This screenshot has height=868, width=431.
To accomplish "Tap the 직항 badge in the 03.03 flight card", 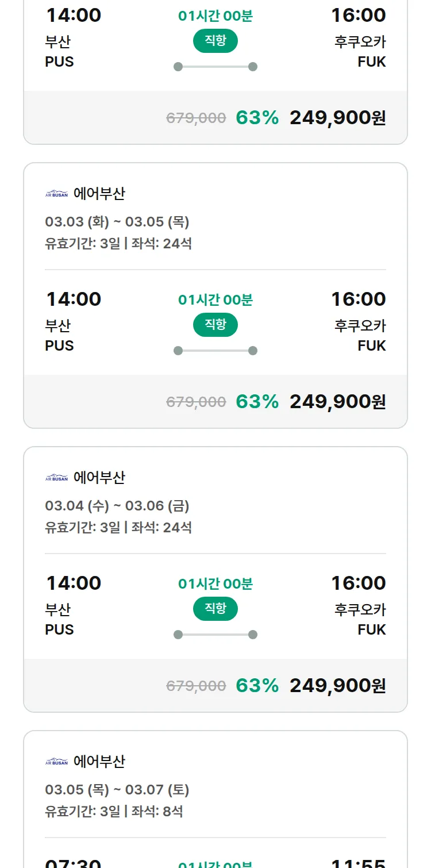I will pos(215,325).
